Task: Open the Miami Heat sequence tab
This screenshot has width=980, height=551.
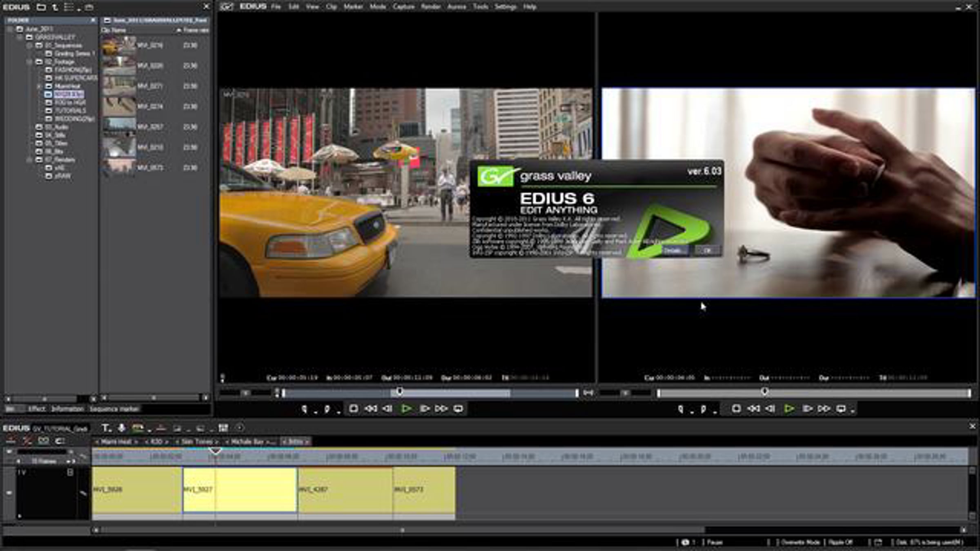Action: [x=116, y=442]
